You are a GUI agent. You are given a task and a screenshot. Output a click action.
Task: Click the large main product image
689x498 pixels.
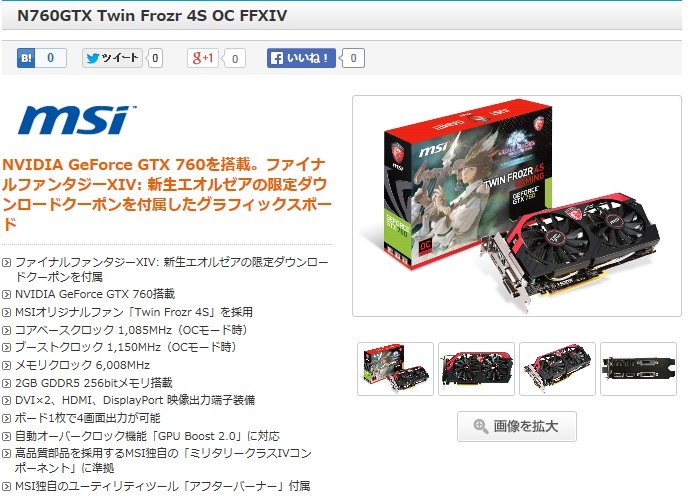coord(517,206)
